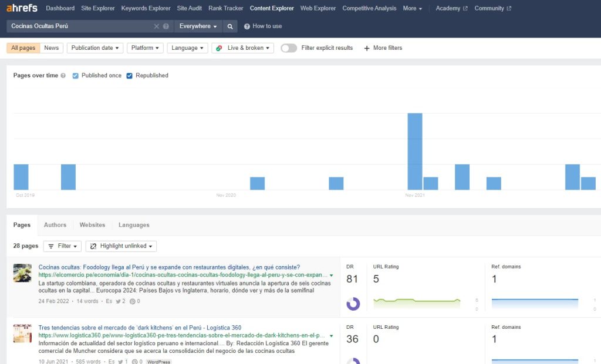Open the Tres tendencias dark kitchens title
Screen dimensions: 601x364
tap(140, 328)
